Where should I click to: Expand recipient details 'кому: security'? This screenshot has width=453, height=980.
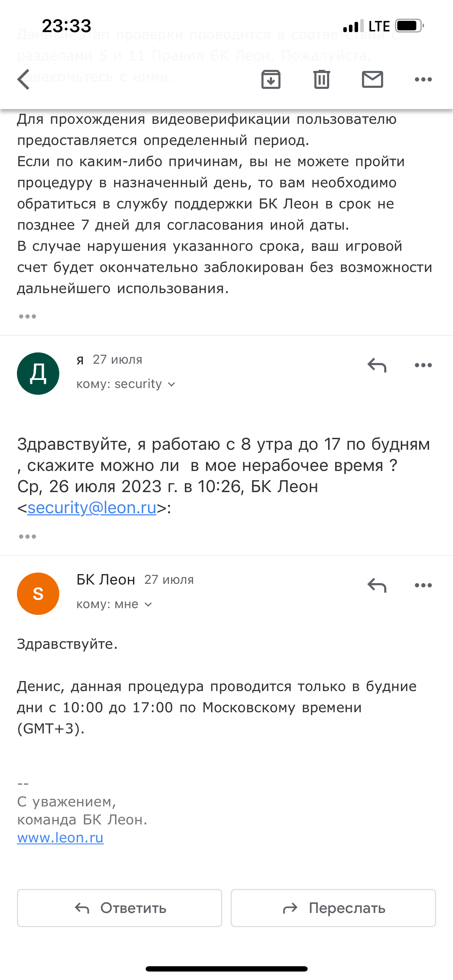(126, 384)
